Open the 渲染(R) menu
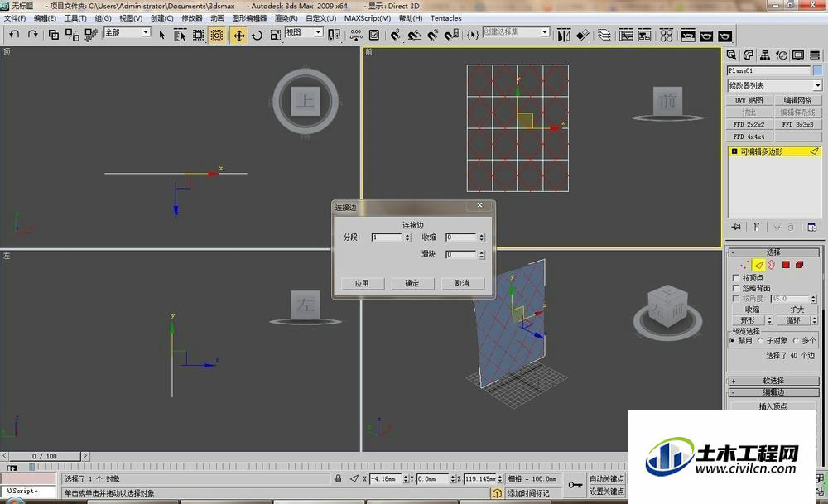This screenshot has width=828, height=504. tap(286, 18)
